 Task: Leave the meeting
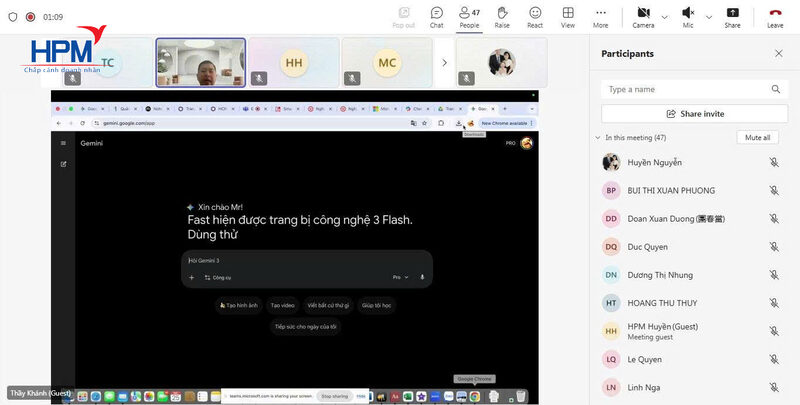[775, 16]
